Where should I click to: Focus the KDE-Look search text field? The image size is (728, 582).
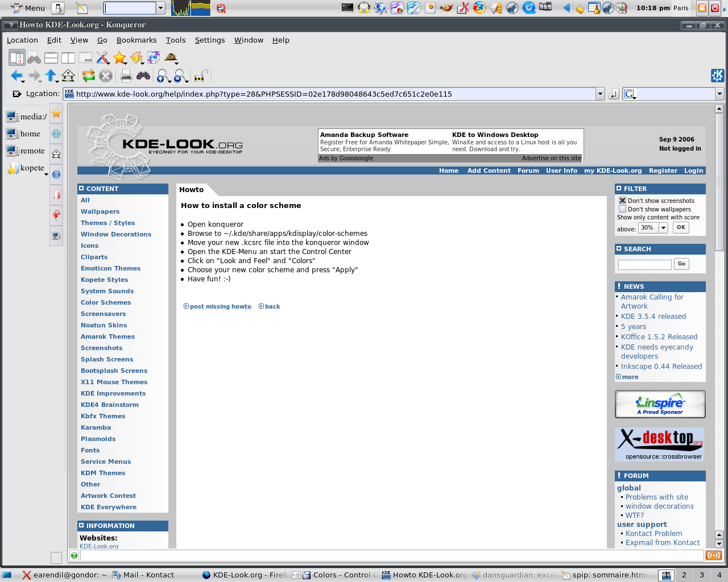645,264
